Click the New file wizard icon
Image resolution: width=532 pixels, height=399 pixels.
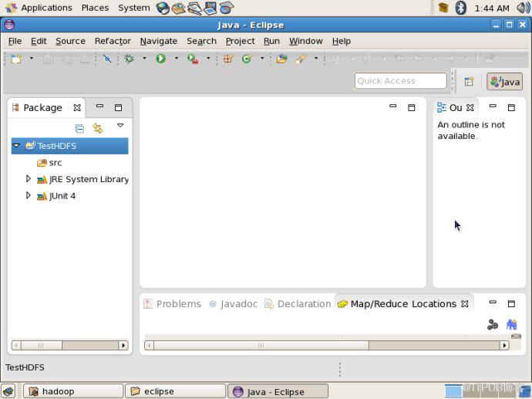click(x=16, y=59)
